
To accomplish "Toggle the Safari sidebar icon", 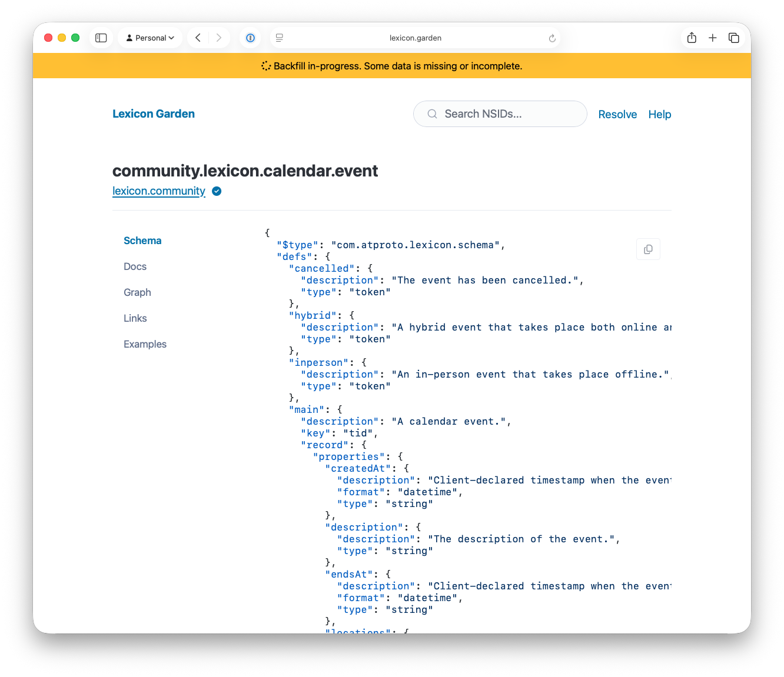I will tap(101, 38).
